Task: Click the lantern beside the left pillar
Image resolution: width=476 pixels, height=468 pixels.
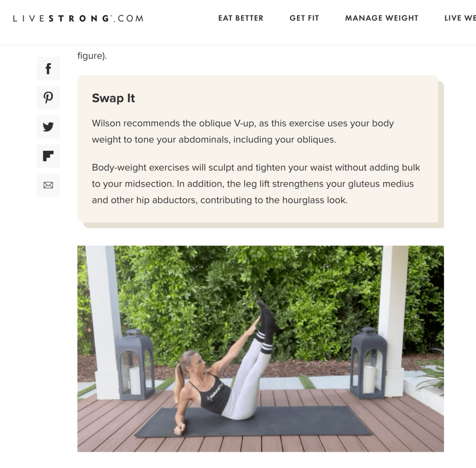Action: click(134, 364)
